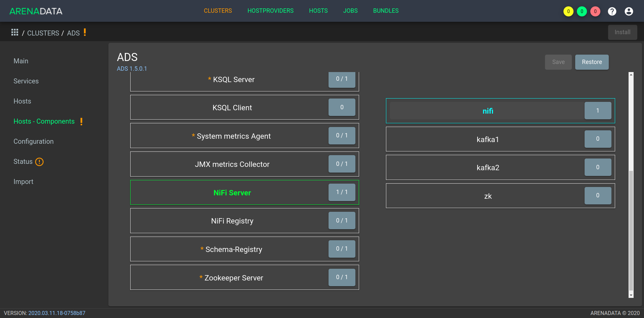Expand NiFi Server 1 / 1 count
644x318 pixels.
[342, 192]
